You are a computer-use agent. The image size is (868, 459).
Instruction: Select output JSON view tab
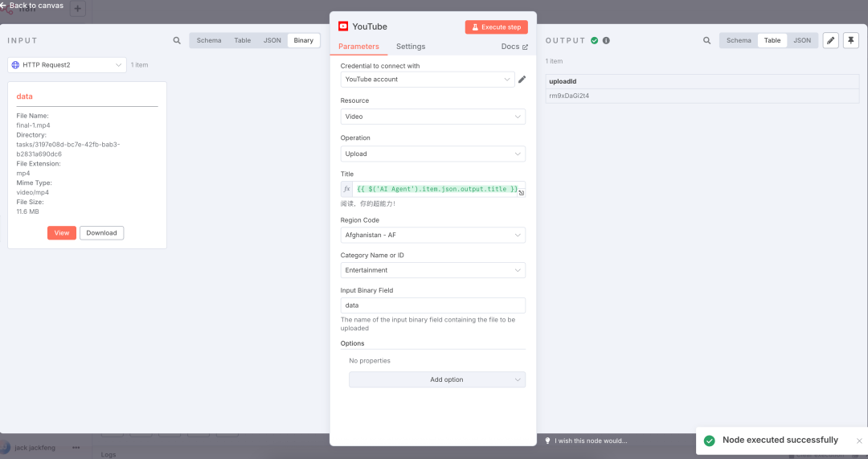tap(802, 40)
